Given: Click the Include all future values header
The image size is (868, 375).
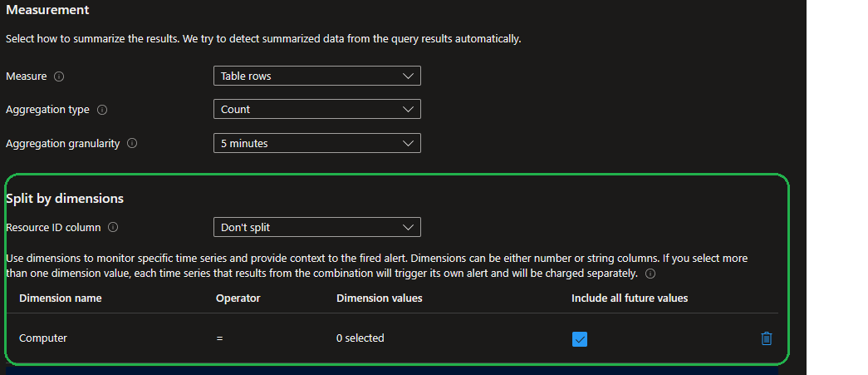Looking at the screenshot, I should [x=630, y=298].
